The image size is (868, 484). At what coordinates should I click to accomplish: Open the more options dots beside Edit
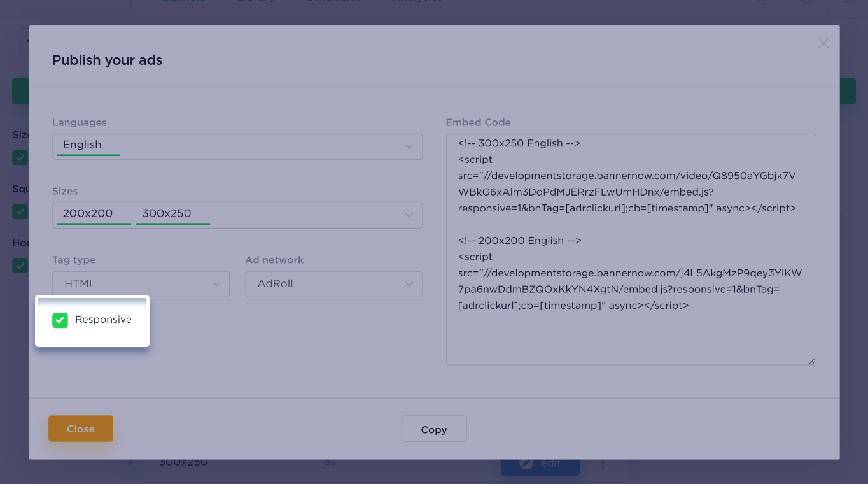(603, 464)
